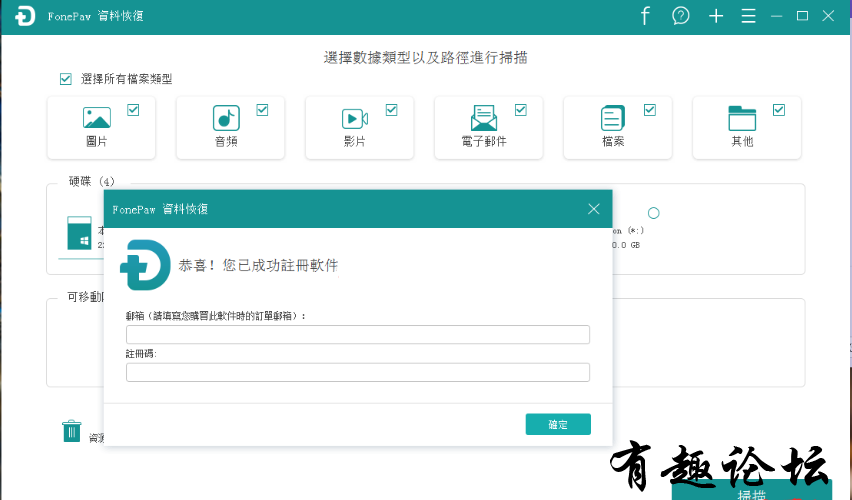Click the recycle bin icon
The height and width of the screenshot is (500, 852).
[x=71, y=431]
